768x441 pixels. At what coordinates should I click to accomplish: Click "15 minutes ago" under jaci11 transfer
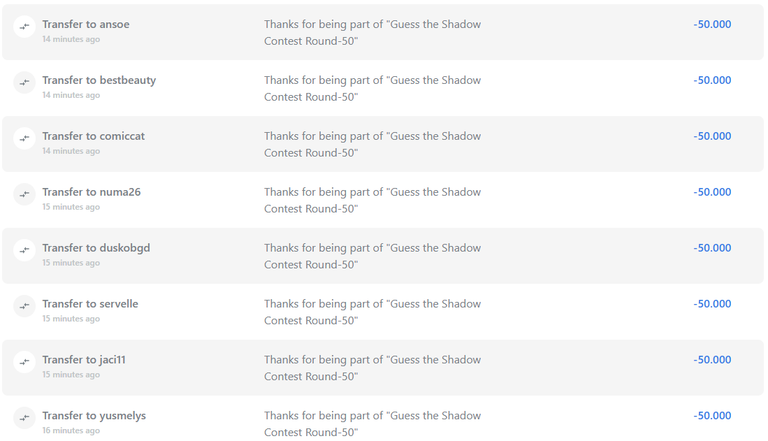pos(71,374)
